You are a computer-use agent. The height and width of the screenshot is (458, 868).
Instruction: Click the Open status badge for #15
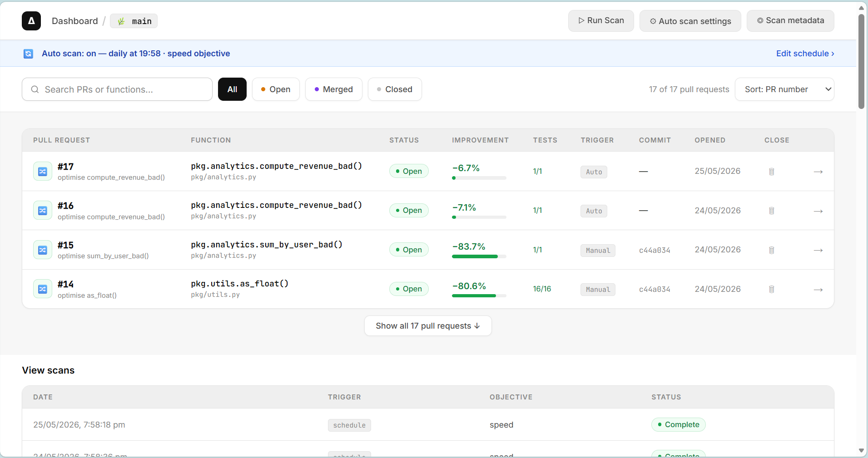pos(409,250)
